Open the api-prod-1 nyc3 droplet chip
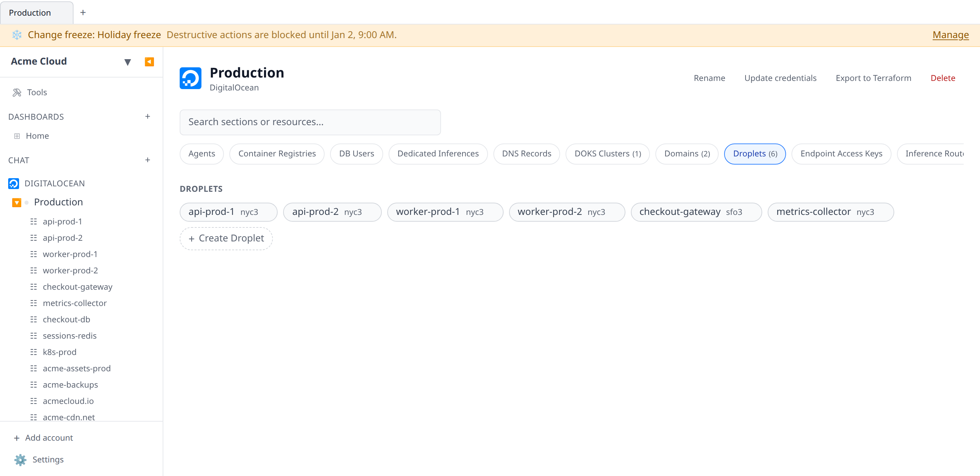The image size is (980, 476). (x=228, y=212)
